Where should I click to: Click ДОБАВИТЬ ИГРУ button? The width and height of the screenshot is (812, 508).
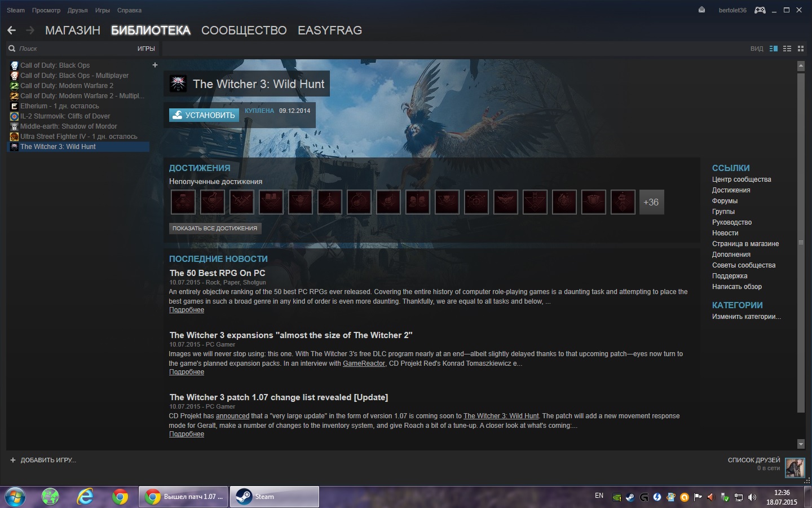pos(43,460)
